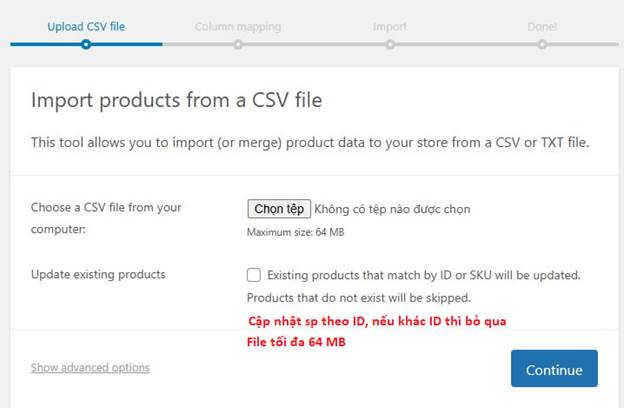Screen dimensions: 624x408
Task: Click the 'Không có tệp nào được chọn' text
Action: (x=392, y=209)
